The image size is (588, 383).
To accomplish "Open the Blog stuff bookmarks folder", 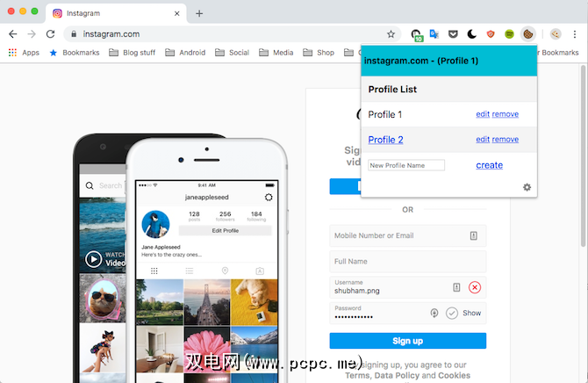I will click(132, 53).
